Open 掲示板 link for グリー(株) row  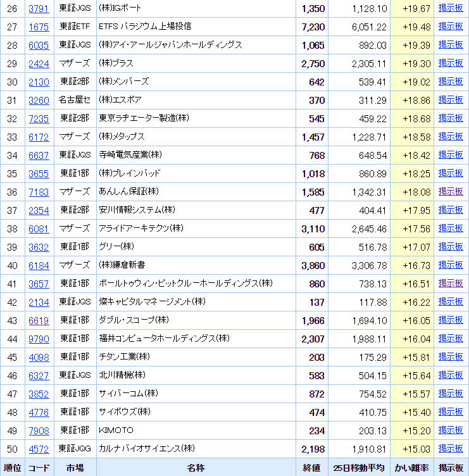tap(451, 247)
